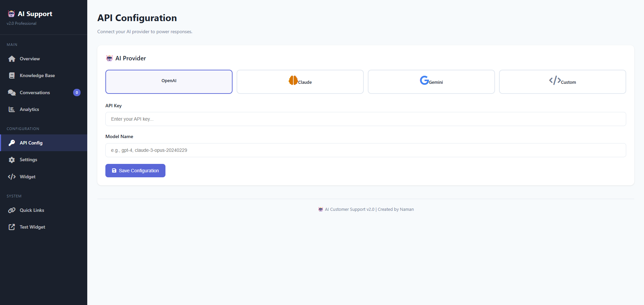644x305 pixels.
Task: Click the Quick Links chain icon
Action: click(x=12, y=210)
